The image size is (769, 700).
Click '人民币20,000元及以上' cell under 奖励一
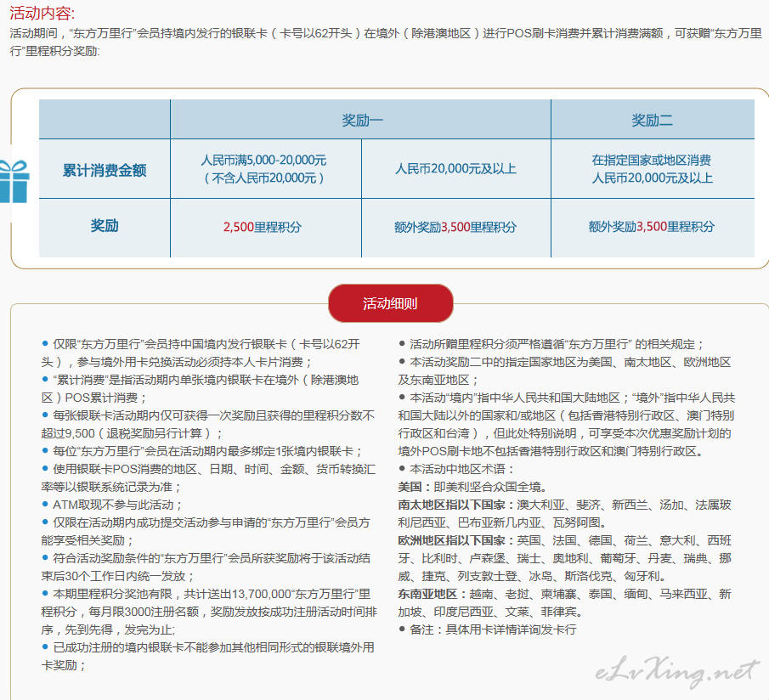[456, 169]
